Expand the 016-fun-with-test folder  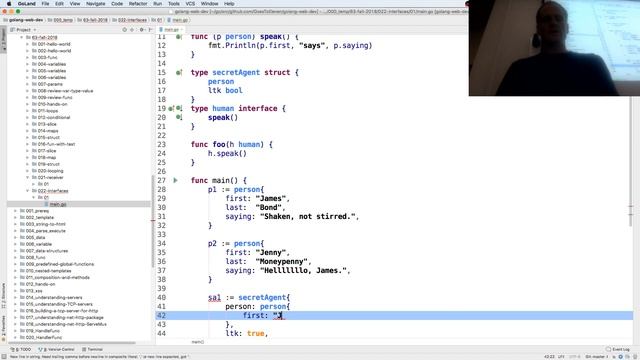(x=28, y=144)
